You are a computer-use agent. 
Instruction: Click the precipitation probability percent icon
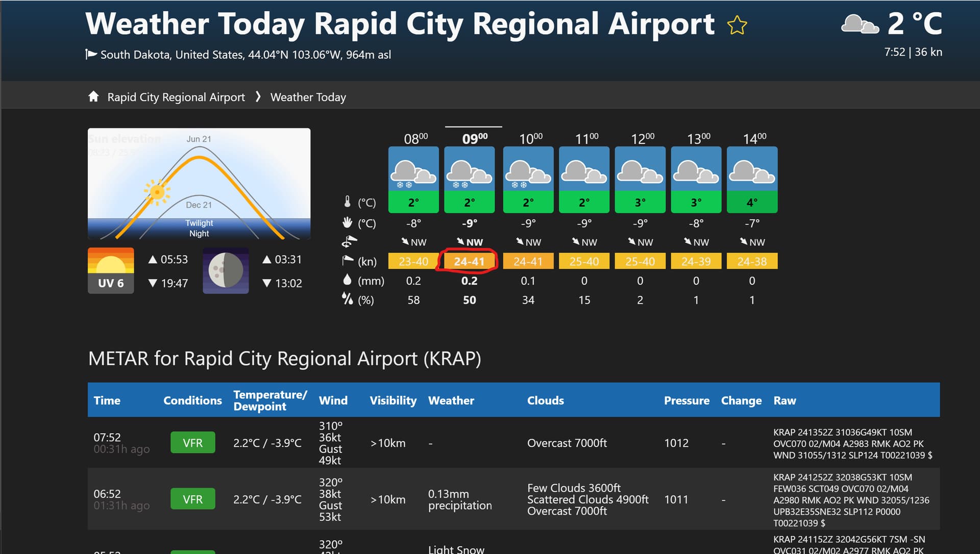coord(348,300)
